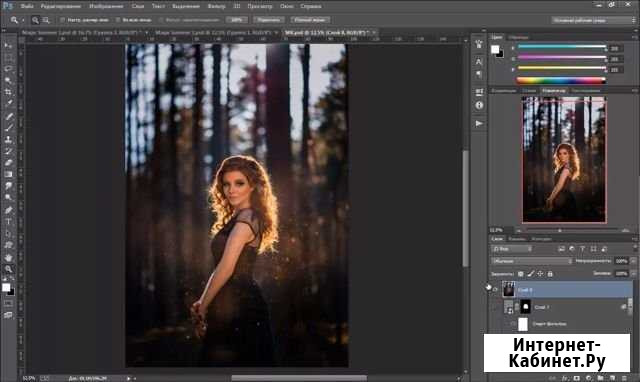Open the Actions panel play icon
Image resolution: width=640 pixels, height=382 pixels.
(479, 123)
